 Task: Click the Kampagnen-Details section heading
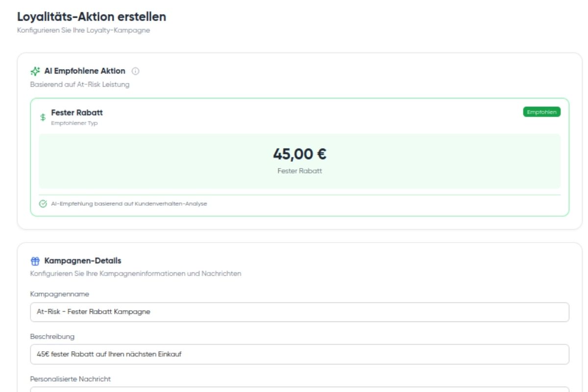[x=83, y=261]
